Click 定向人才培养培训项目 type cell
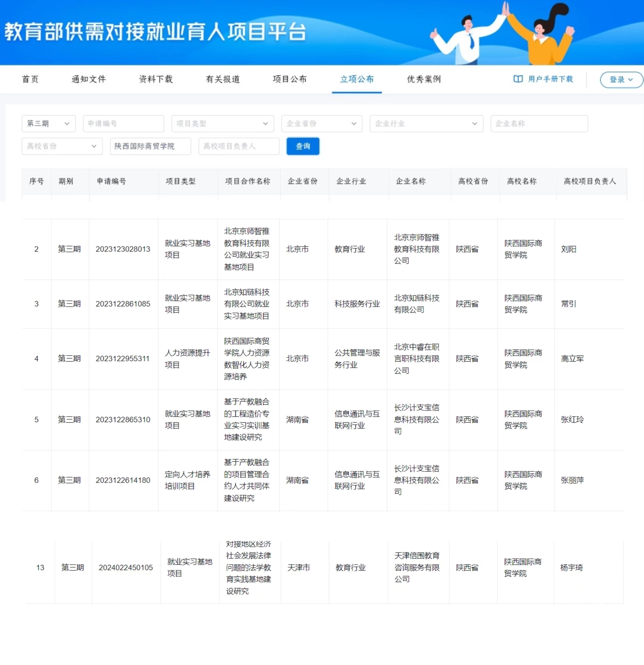This screenshot has height=665, width=644. [x=187, y=480]
